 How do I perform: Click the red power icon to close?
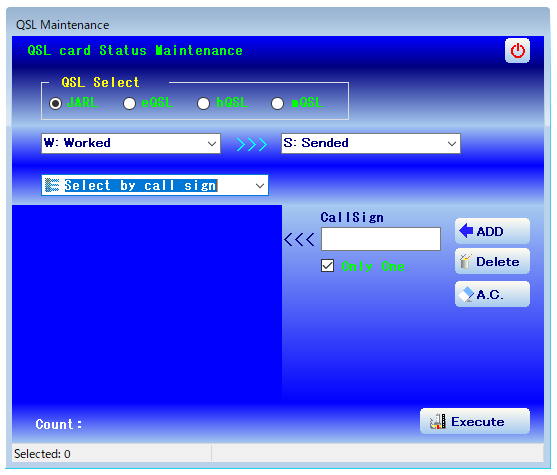tap(517, 50)
